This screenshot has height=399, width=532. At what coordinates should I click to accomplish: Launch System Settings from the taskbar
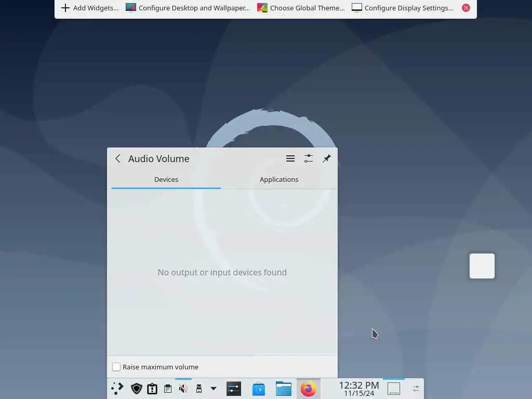[234, 389]
